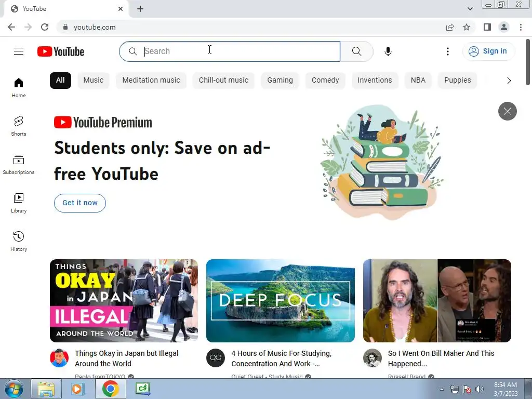Select the Gaming chip
532x399 pixels.
[280, 81]
